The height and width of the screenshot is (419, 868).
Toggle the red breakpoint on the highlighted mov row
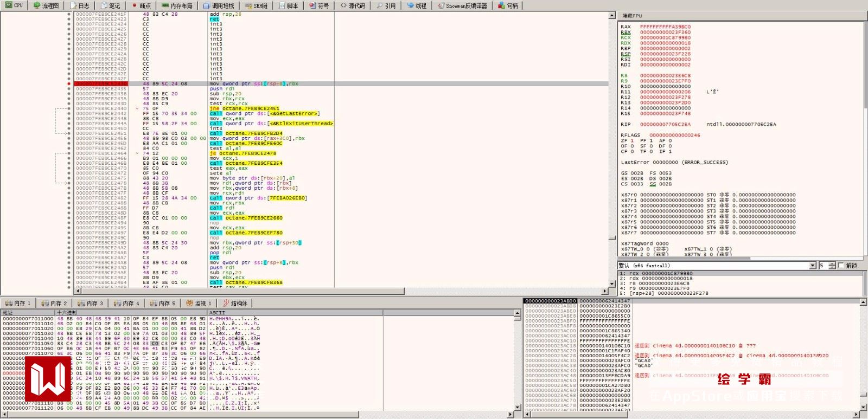(69, 84)
